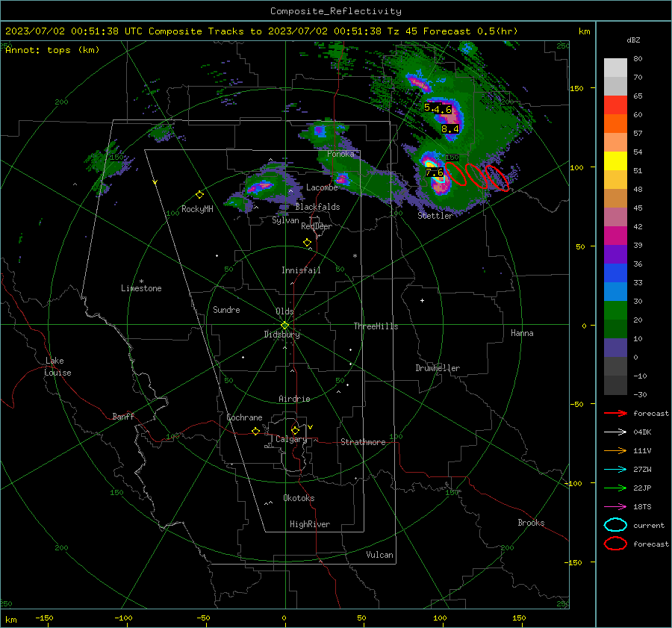Click the Banff town label
The height and width of the screenshot is (628, 672).
click(x=123, y=416)
